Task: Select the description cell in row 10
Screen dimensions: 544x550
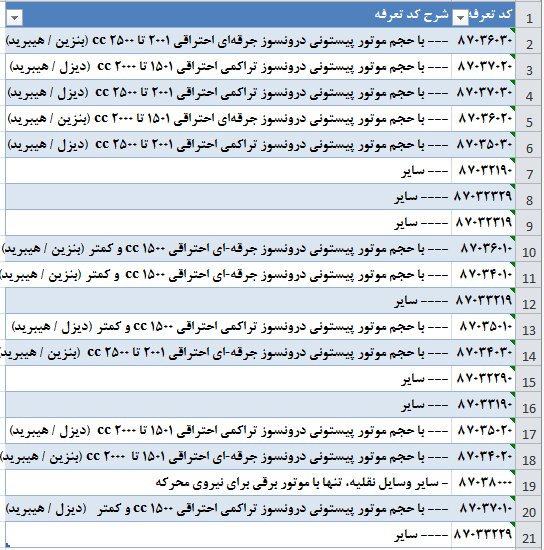Action: (x=228, y=248)
